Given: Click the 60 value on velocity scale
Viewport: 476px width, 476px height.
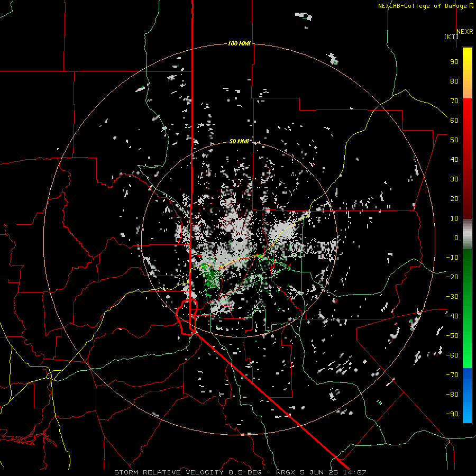Looking at the screenshot, I should [454, 121].
